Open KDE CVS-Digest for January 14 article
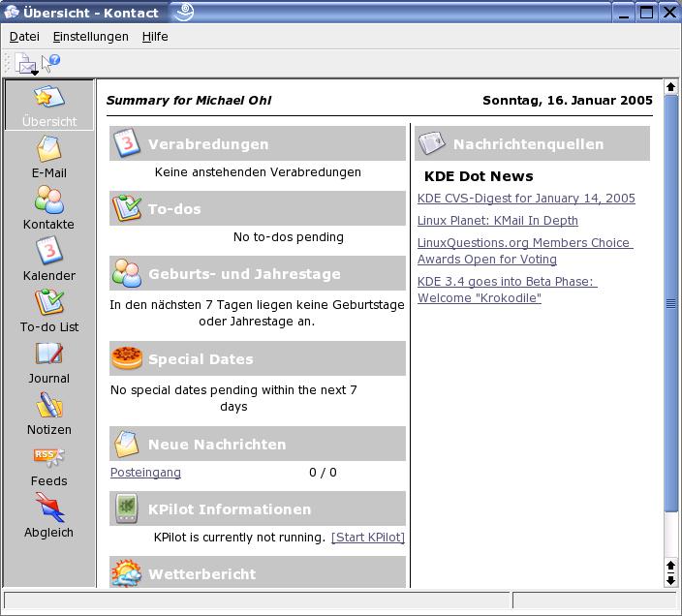 point(526,199)
